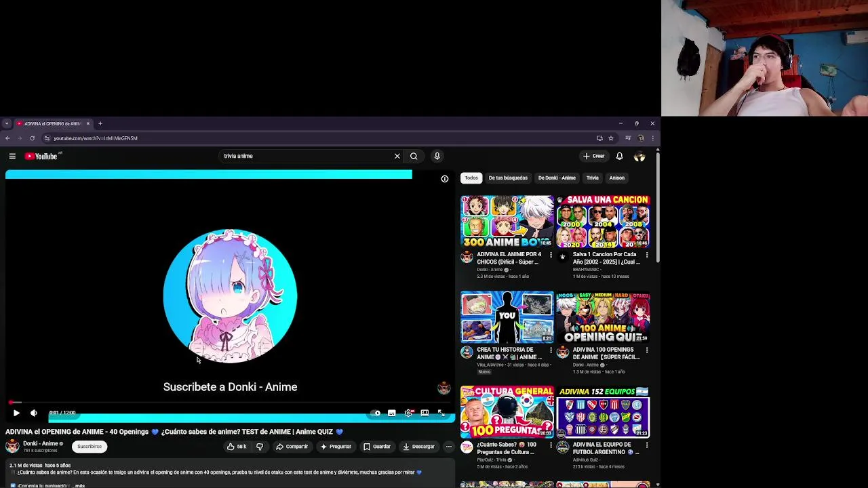868x488 pixels.
Task: Click the Compartir share button
Action: [292, 447]
